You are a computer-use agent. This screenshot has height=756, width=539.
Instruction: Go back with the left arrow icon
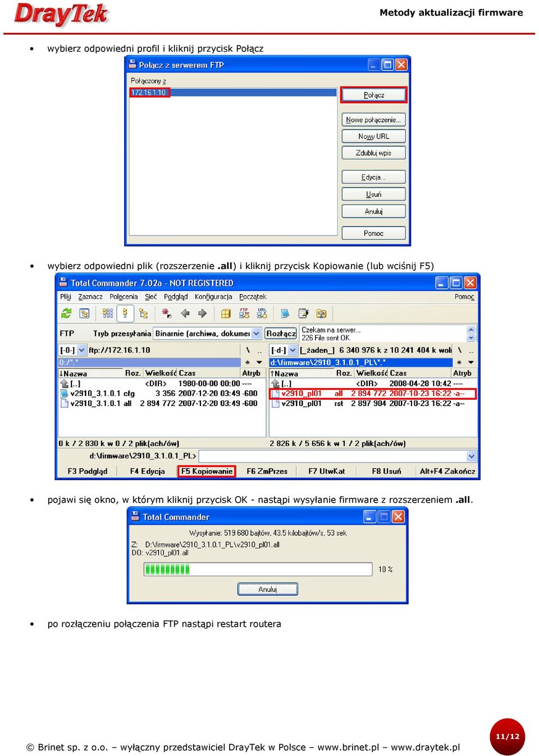click(185, 313)
